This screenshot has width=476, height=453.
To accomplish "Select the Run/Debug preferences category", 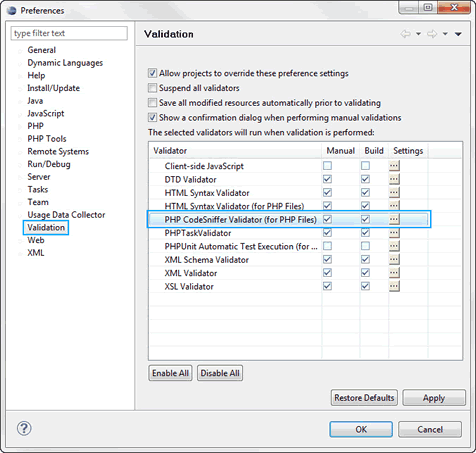I will [49, 164].
